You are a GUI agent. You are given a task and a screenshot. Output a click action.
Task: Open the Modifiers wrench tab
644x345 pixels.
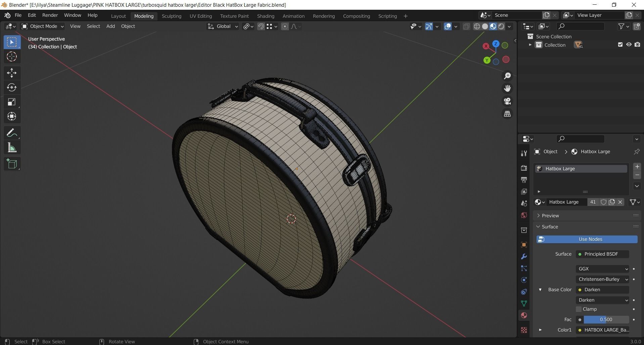tap(524, 257)
